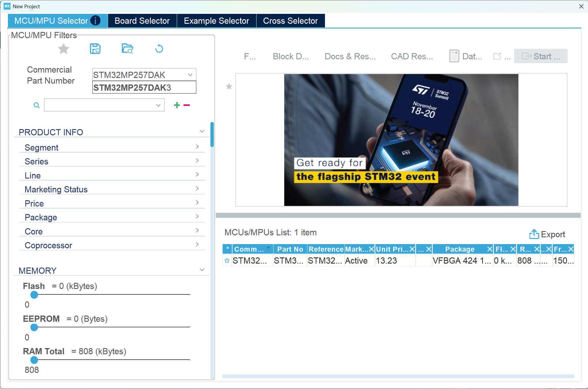Collapse the MEMORY section
Image resolution: width=588 pixels, height=389 pixels.
point(202,270)
